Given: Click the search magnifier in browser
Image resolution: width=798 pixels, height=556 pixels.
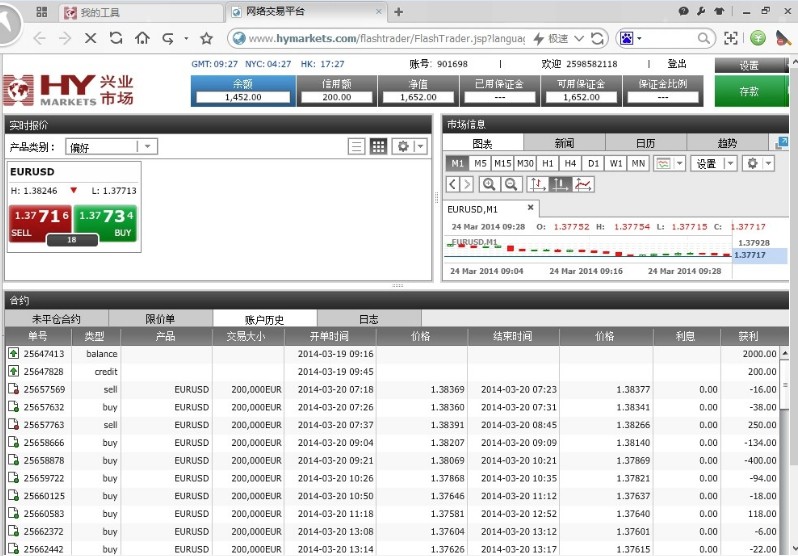Looking at the screenshot, I should [x=703, y=38].
